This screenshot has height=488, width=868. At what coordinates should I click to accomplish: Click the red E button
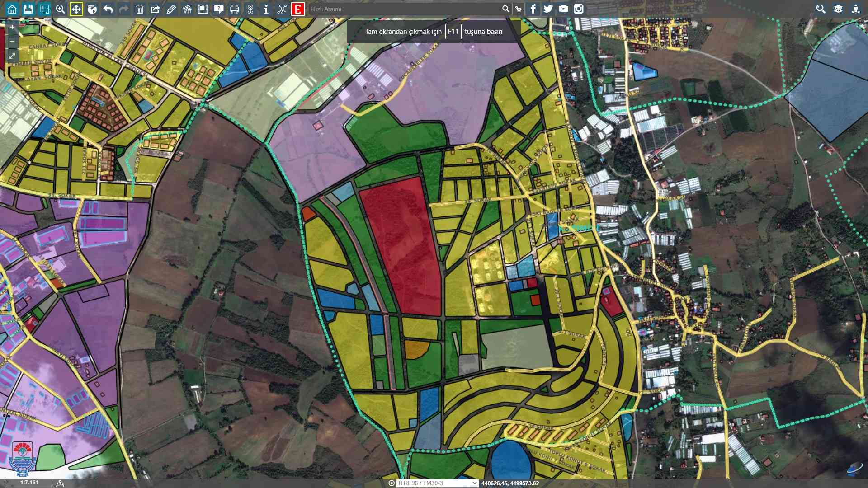[297, 9]
